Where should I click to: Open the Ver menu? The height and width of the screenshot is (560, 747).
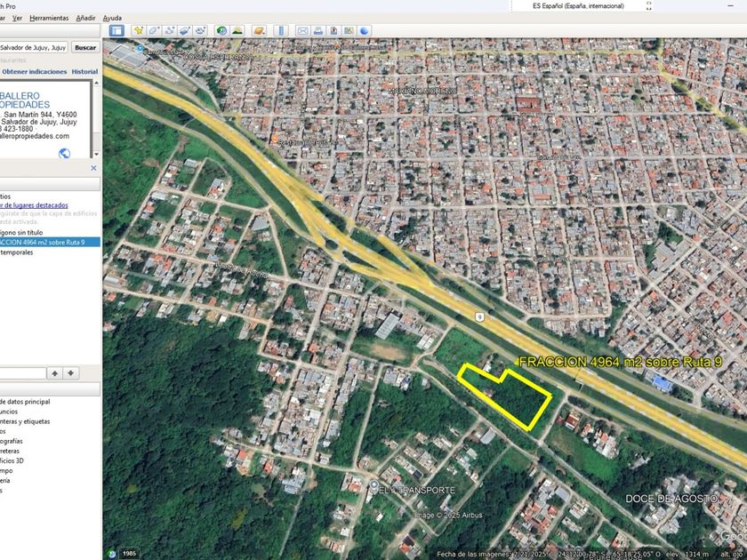click(x=17, y=18)
